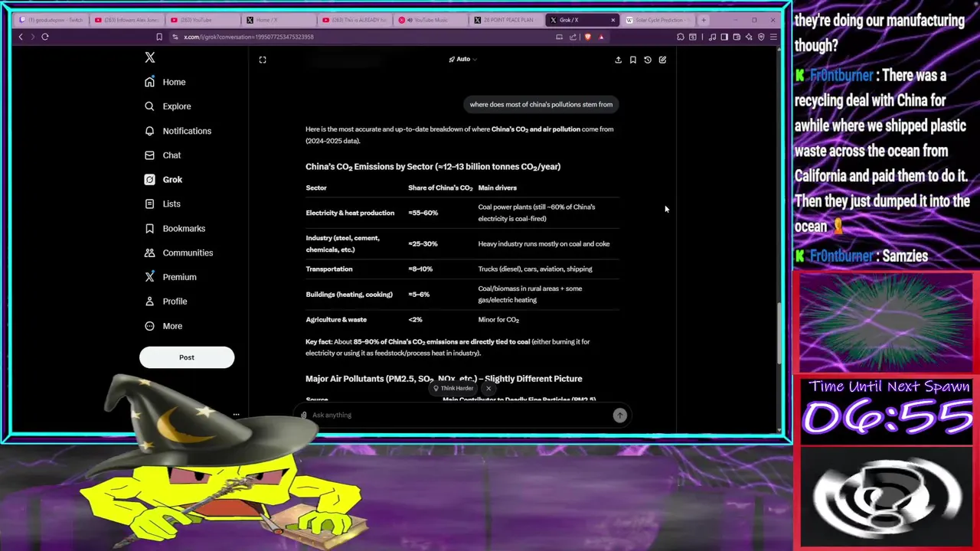Open the Auto mode dropdown
Viewport: 980px width, 551px height.
(x=462, y=59)
